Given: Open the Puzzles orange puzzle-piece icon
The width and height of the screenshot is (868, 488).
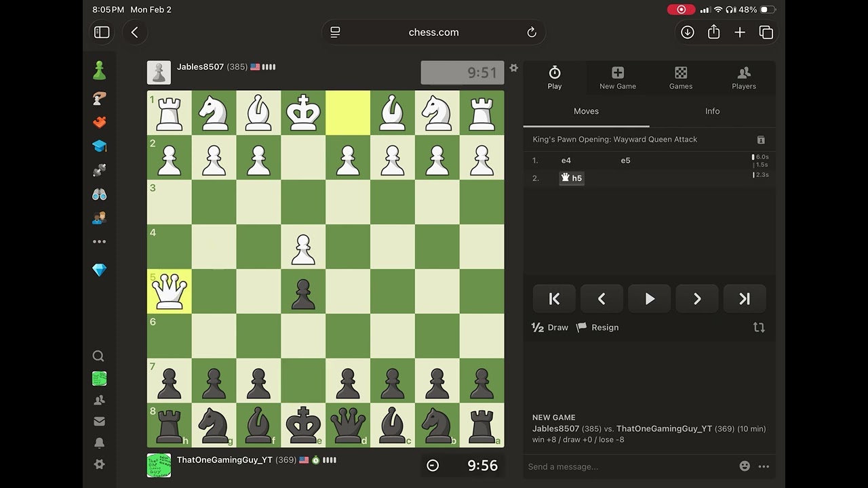Looking at the screenshot, I should (x=99, y=122).
